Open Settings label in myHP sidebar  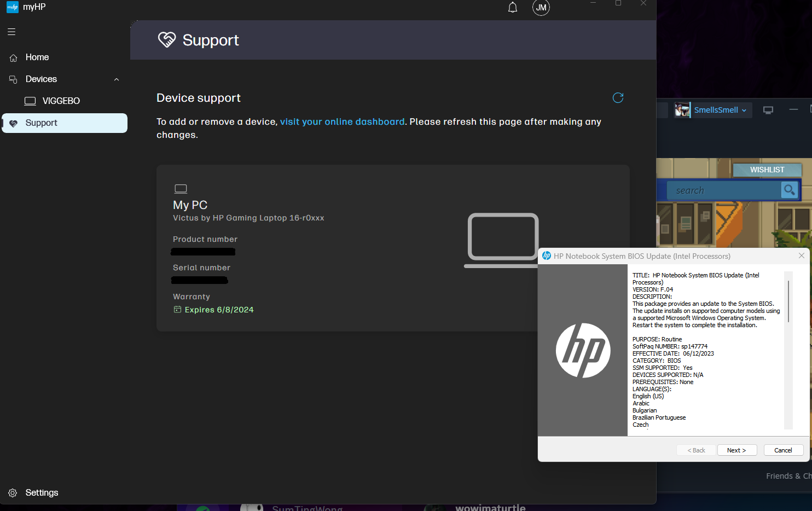click(x=42, y=493)
